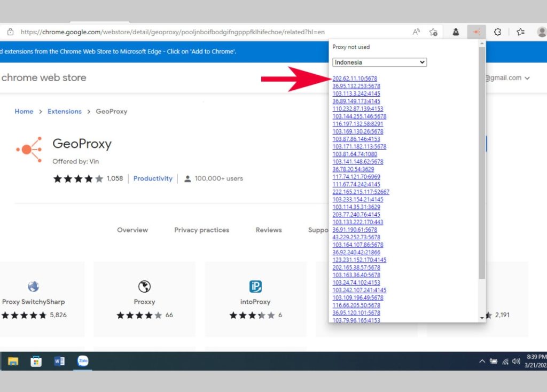The height and width of the screenshot is (392, 547).
Task: Select proxy 103.87.86.146:4153
Action: [x=356, y=139]
